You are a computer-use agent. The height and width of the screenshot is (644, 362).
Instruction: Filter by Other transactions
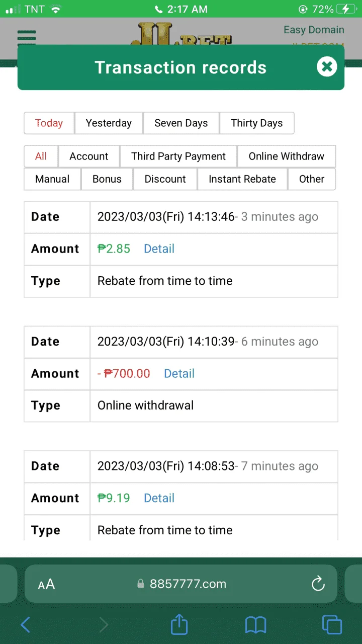coord(312,179)
